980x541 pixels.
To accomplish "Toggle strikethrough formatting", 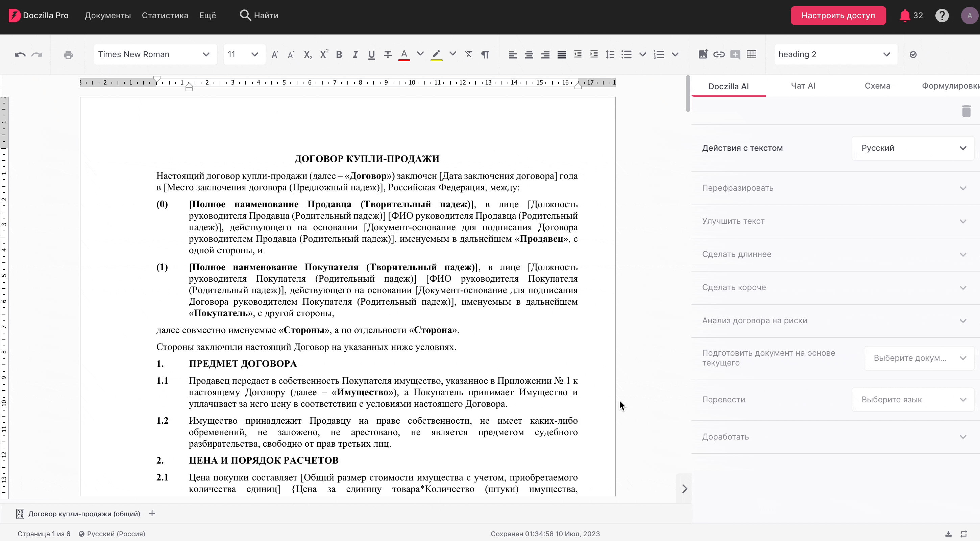I will [x=388, y=54].
